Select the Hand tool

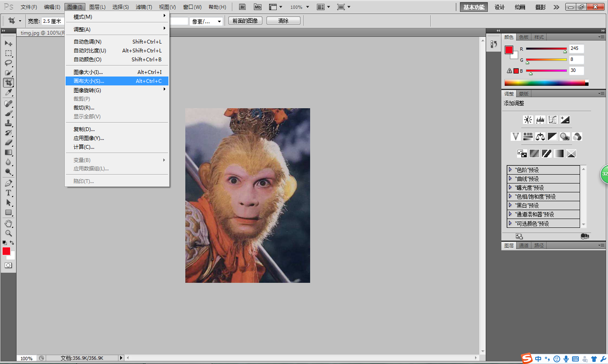(8, 223)
